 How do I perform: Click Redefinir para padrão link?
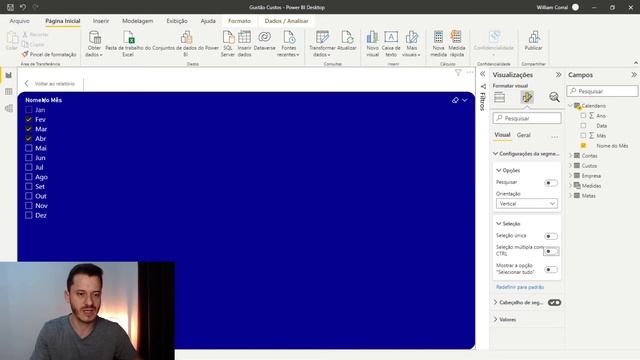coord(520,287)
